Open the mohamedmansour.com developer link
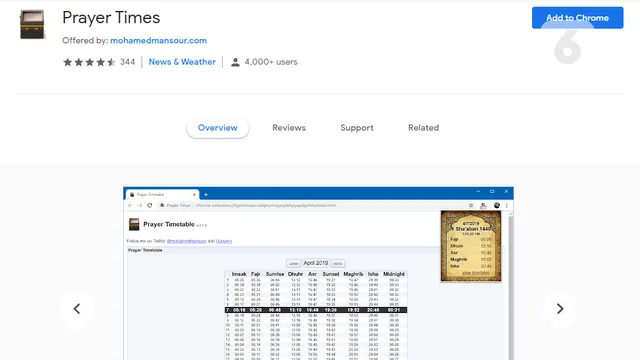The height and width of the screenshot is (360, 640). [x=158, y=40]
